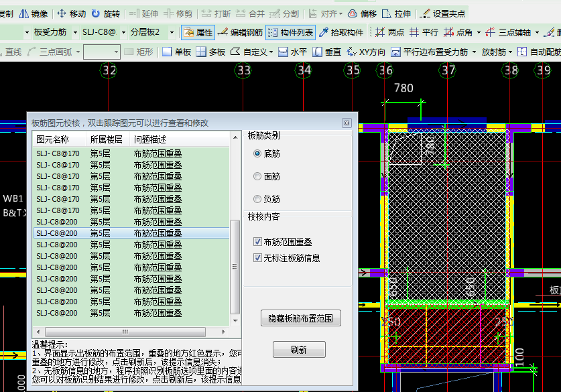
Task: Open the 属性 properties panel
Action: point(198,33)
